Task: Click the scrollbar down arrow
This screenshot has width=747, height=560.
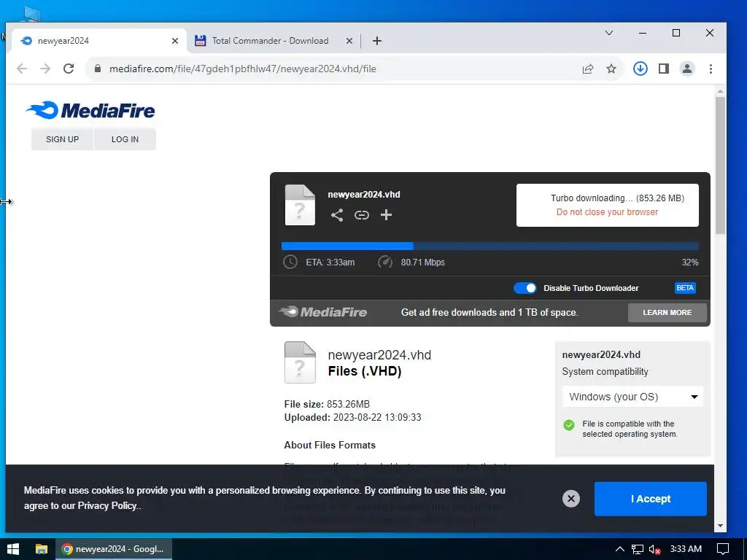Action: click(x=720, y=526)
